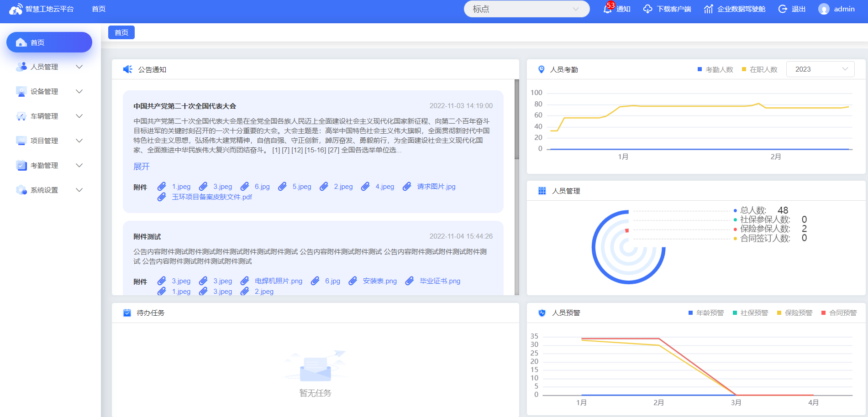The height and width of the screenshot is (417, 868).
Task: Click the 待办任务 calendar icon
Action: point(127,313)
